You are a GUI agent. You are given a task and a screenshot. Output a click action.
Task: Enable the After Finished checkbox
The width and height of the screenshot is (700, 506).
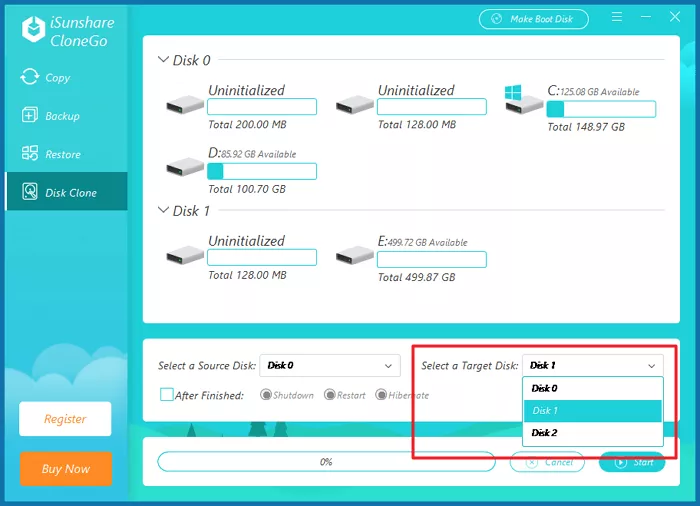pyautogui.click(x=167, y=394)
